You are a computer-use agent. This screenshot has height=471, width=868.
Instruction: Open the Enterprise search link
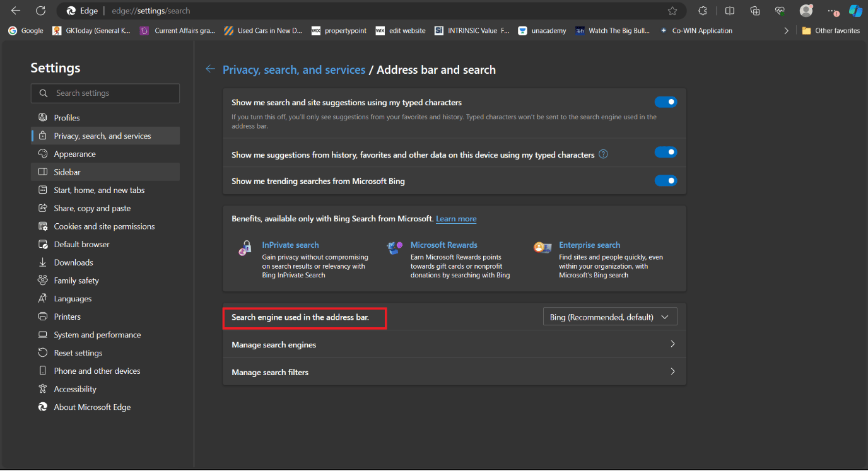[x=589, y=245]
